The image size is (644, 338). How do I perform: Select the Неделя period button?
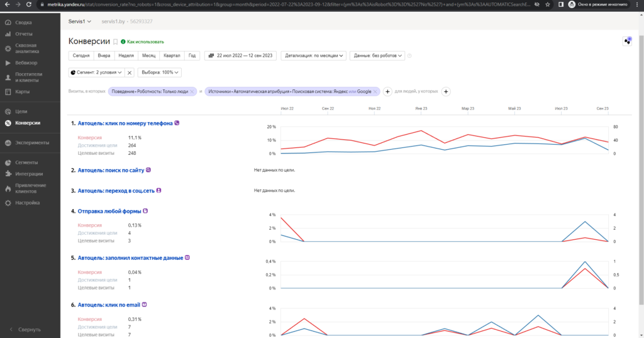(x=126, y=55)
